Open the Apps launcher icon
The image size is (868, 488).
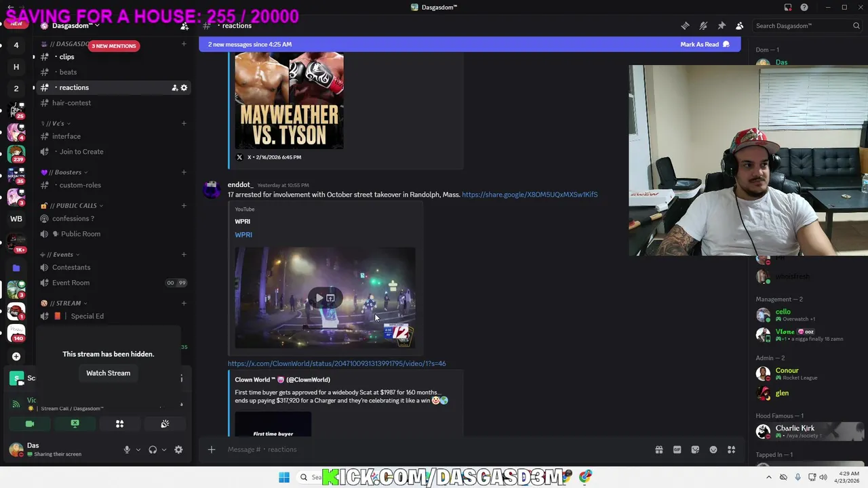[x=732, y=449]
